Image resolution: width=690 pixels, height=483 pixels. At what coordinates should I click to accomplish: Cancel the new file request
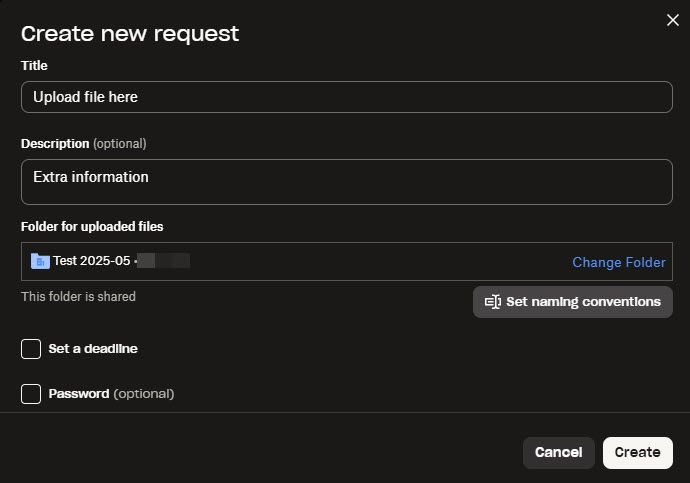(x=558, y=452)
